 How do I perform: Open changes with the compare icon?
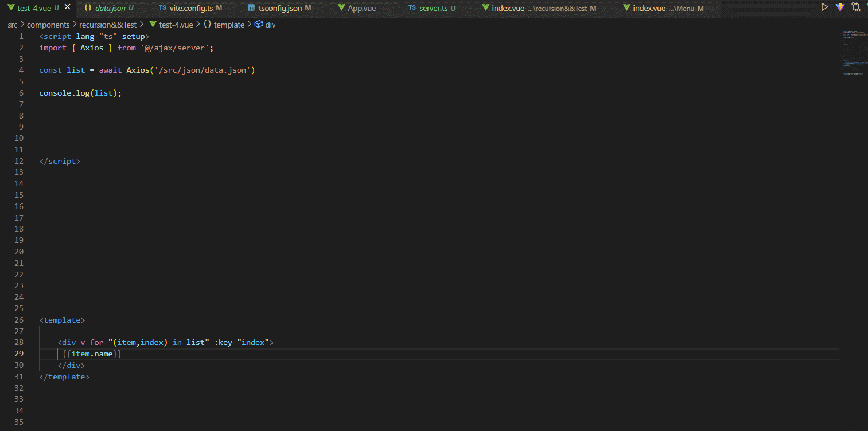(x=856, y=7)
